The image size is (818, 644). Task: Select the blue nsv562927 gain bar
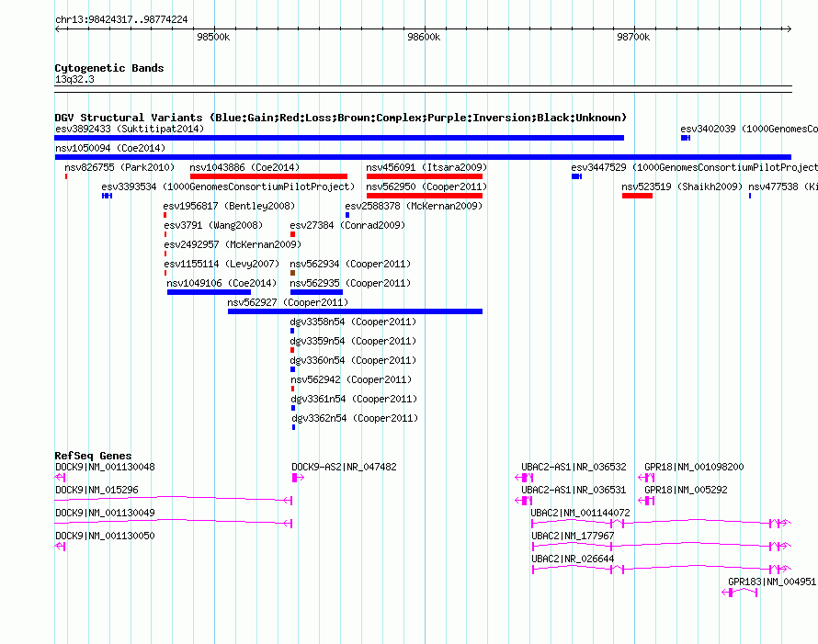click(355, 311)
